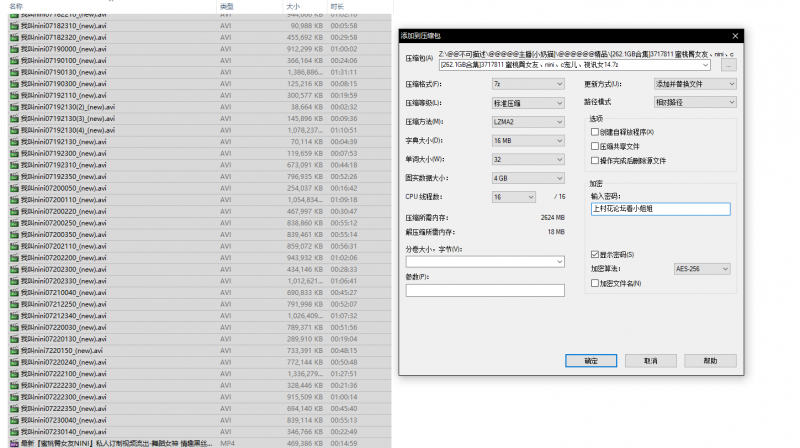Check the 加密文件名 option
This screenshot has width=800, height=448.
[596, 284]
